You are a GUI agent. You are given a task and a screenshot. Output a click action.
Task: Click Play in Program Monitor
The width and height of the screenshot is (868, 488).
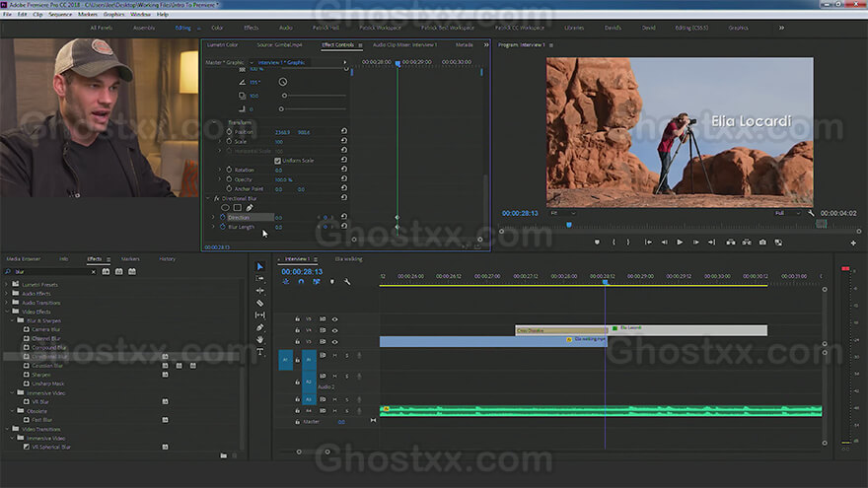(680, 243)
